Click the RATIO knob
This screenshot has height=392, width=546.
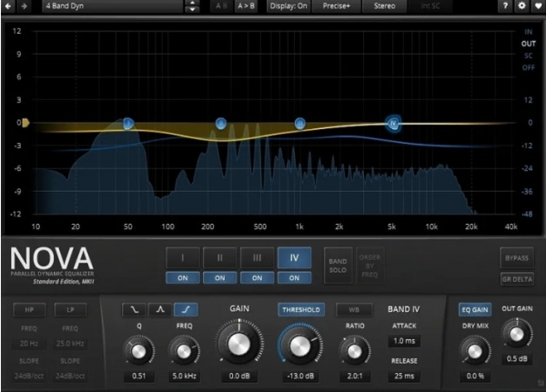355,351
